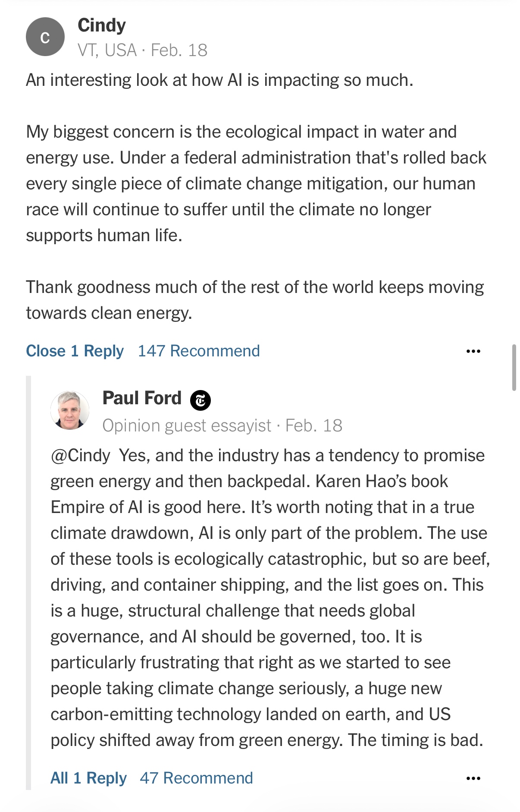Click Paul Ford's profile photo
This screenshot has height=812, width=520.
70,410
